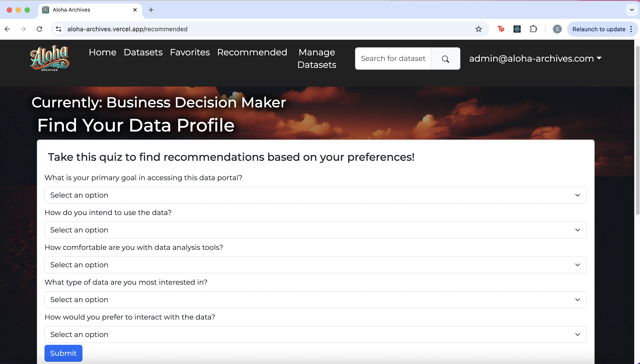Bookmark this page with star icon
Screen dimensions: 640x364
(x=478, y=29)
